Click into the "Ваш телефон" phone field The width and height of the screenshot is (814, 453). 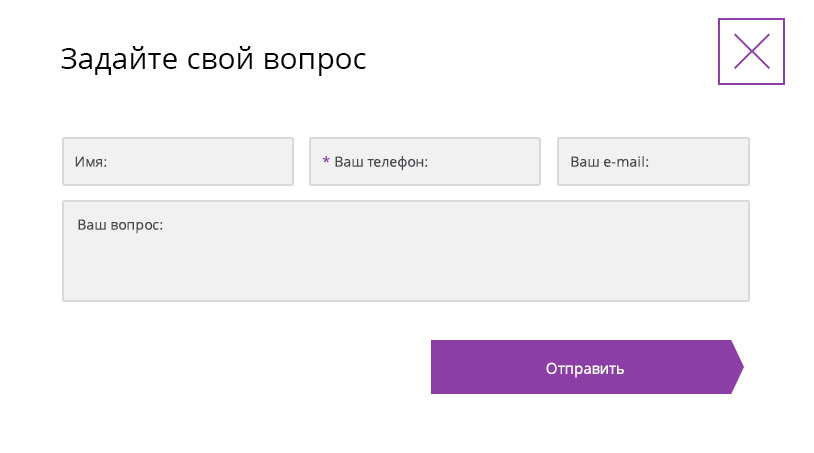coord(425,161)
